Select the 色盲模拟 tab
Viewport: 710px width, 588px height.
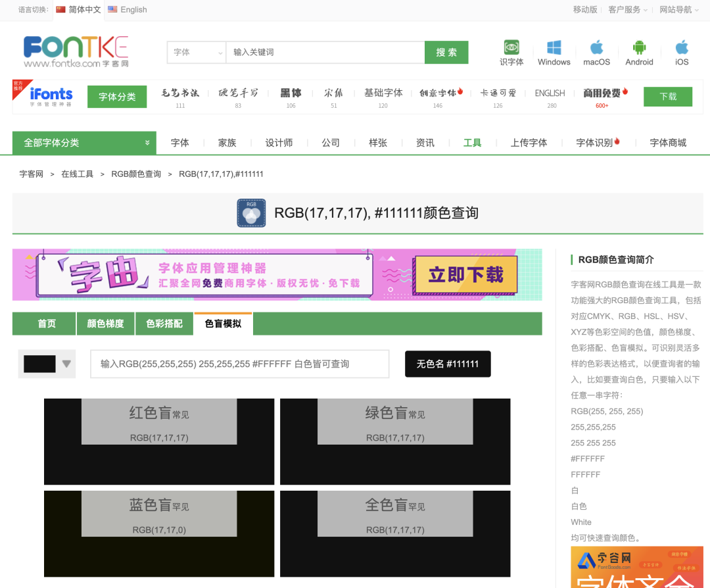tap(223, 324)
